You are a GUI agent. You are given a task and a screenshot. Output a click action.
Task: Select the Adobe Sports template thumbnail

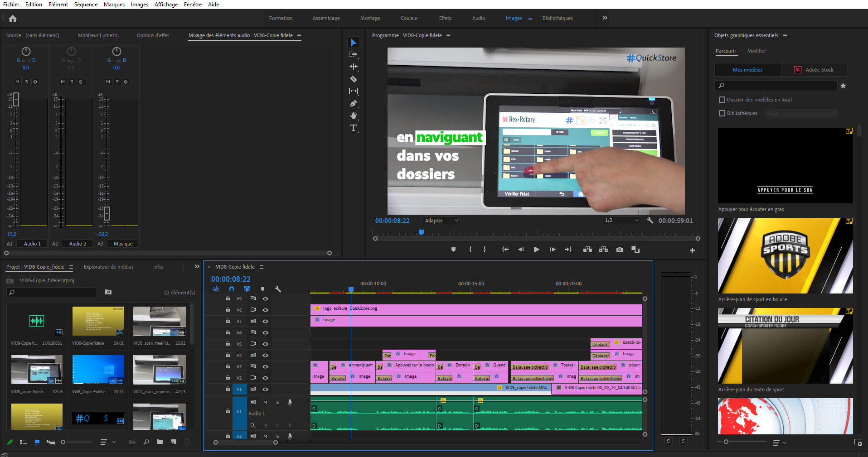tap(785, 255)
